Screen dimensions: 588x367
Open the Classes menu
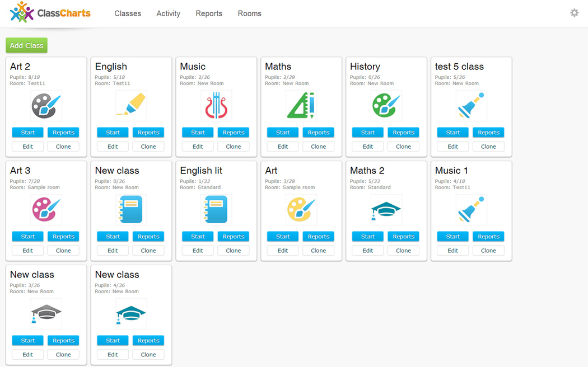[128, 13]
